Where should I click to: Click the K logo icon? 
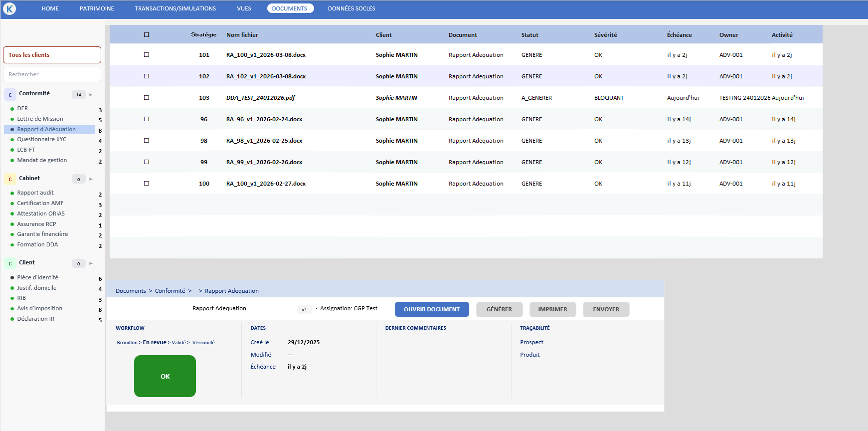(x=9, y=8)
